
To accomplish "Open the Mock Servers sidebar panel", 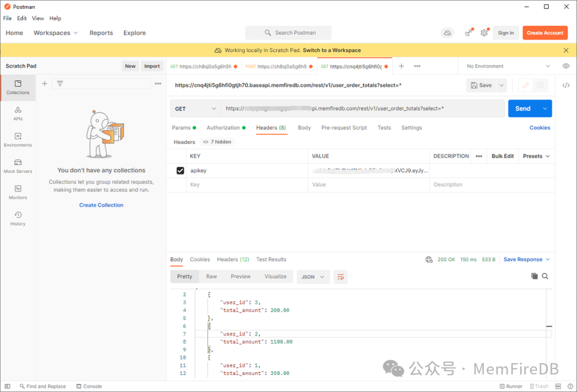I will 18,166.
